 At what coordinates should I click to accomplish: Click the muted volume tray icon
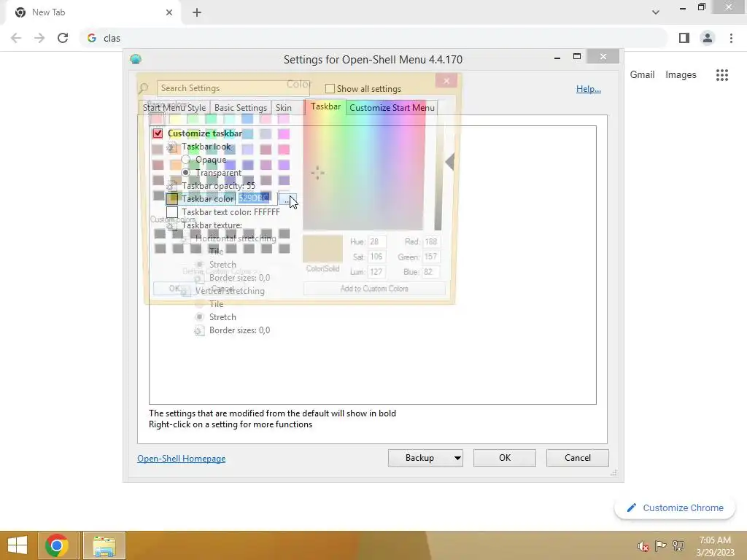(643, 546)
